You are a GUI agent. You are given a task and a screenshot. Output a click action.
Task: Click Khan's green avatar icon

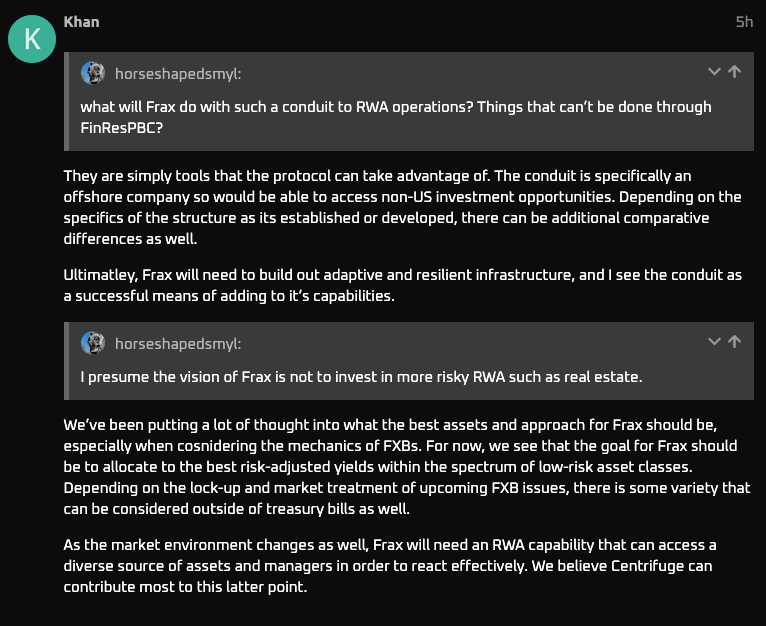32,39
